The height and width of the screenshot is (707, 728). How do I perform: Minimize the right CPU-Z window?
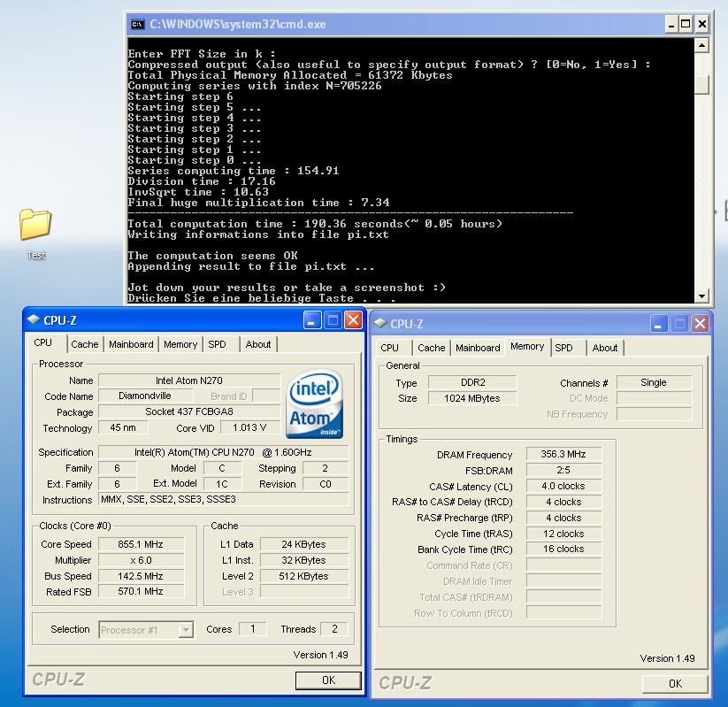[658, 324]
